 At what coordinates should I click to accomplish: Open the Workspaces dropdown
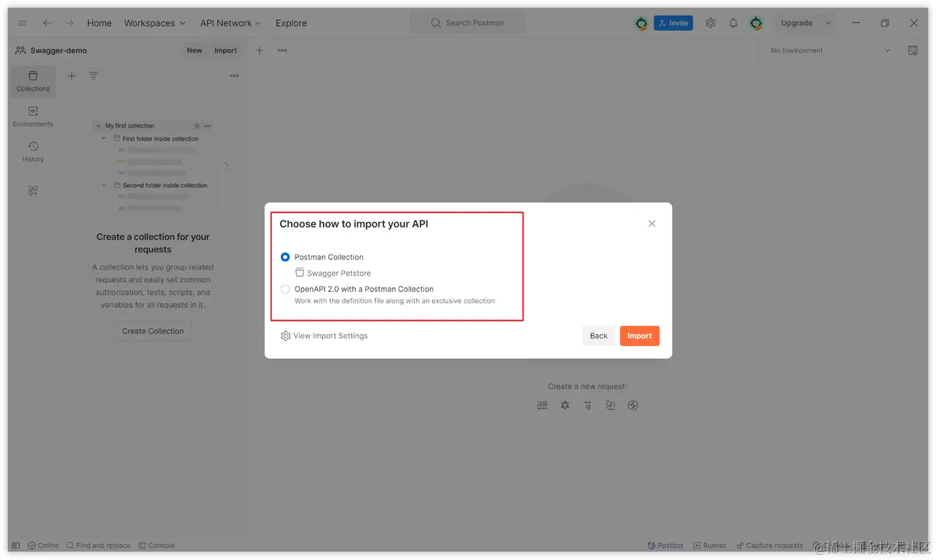(155, 23)
